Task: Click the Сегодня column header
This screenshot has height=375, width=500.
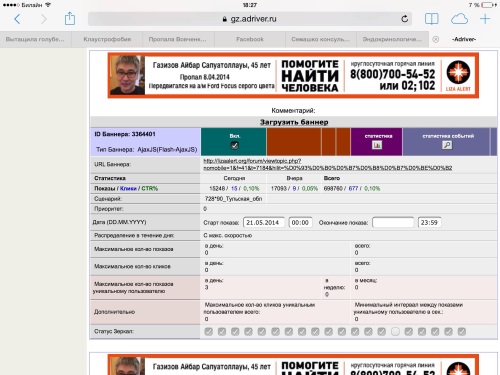Action: (234, 178)
